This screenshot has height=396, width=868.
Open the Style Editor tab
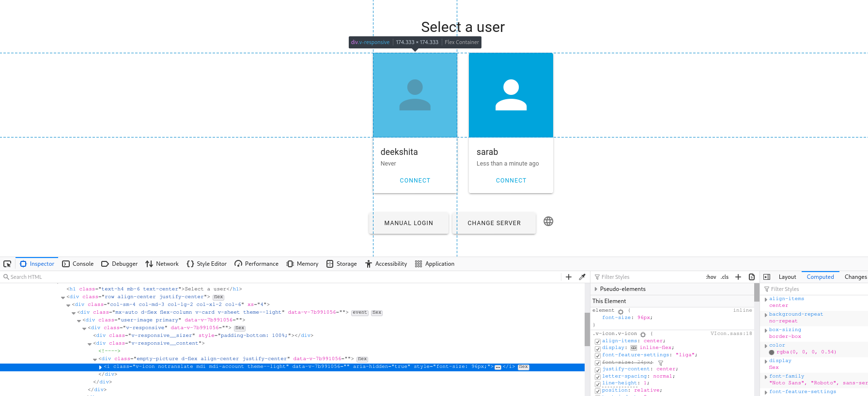click(207, 264)
